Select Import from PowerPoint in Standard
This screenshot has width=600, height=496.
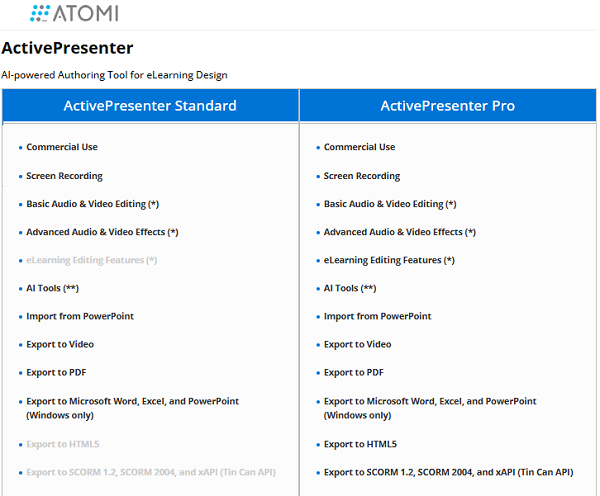(80, 316)
